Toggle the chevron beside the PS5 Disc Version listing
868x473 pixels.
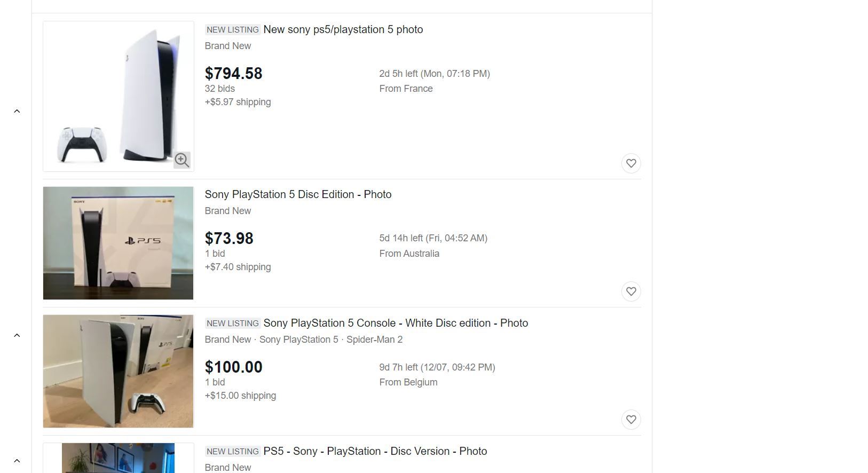click(17, 461)
